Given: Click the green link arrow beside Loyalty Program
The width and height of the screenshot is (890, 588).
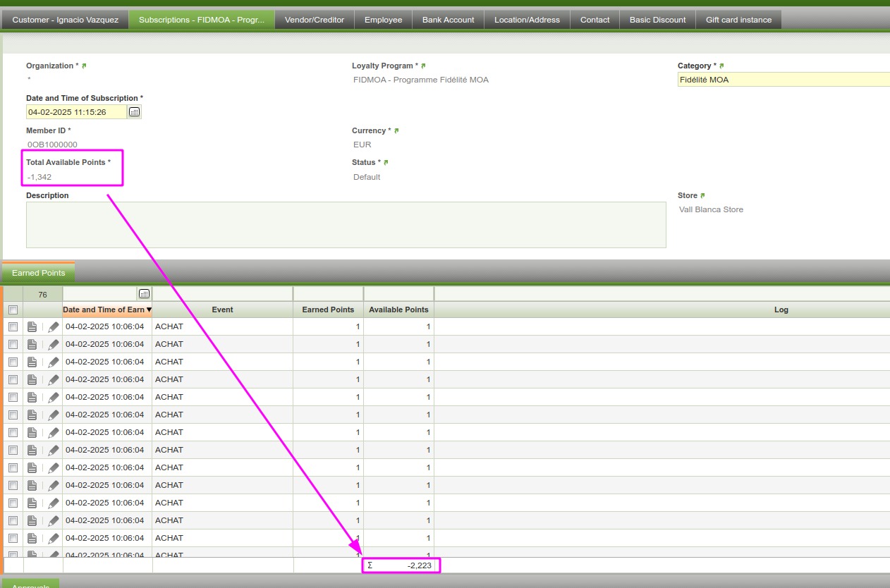Looking at the screenshot, I should 423,66.
